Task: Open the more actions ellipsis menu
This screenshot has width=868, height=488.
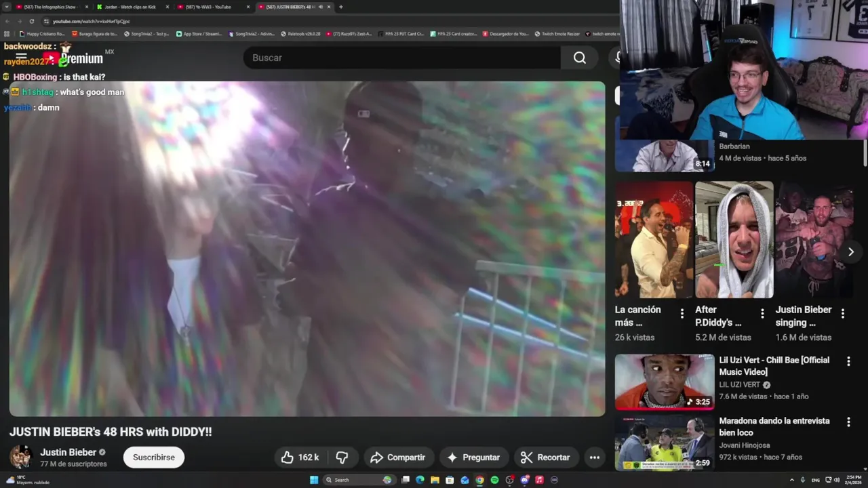Action: point(594,457)
